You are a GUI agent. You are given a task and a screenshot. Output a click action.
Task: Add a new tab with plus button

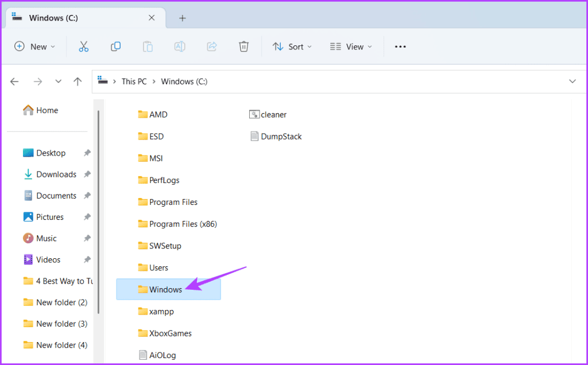182,18
